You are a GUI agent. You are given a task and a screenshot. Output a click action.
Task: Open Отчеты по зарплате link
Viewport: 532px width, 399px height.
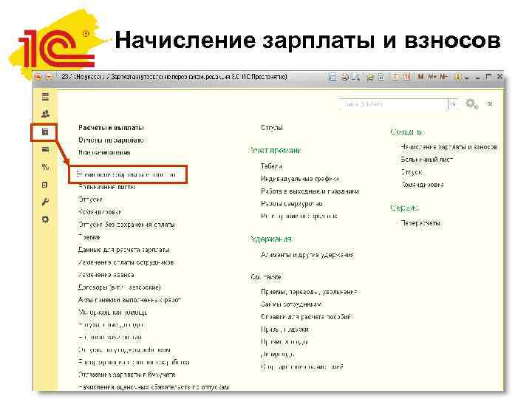pyautogui.click(x=111, y=140)
